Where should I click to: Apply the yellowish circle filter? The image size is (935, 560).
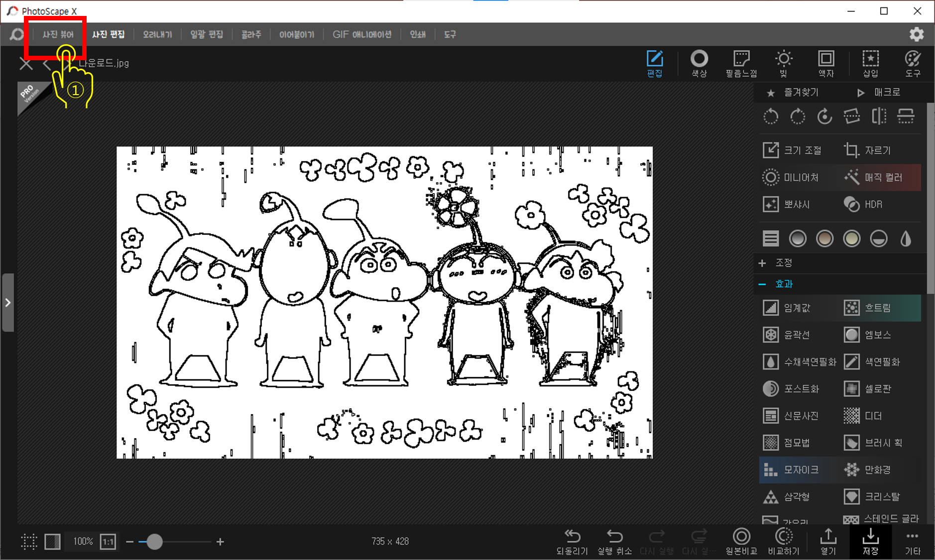pyautogui.click(x=852, y=239)
